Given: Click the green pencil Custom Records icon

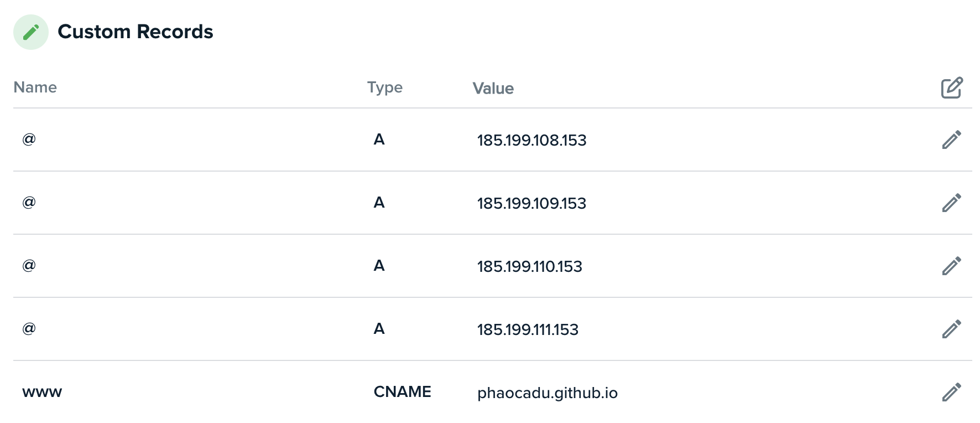Looking at the screenshot, I should (x=31, y=32).
